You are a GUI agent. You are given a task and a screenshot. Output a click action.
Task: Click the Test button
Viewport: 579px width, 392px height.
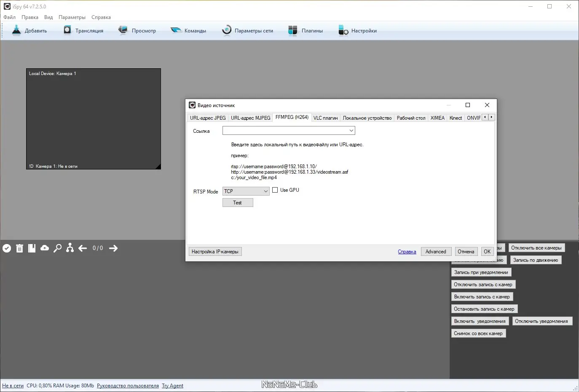[x=238, y=203]
